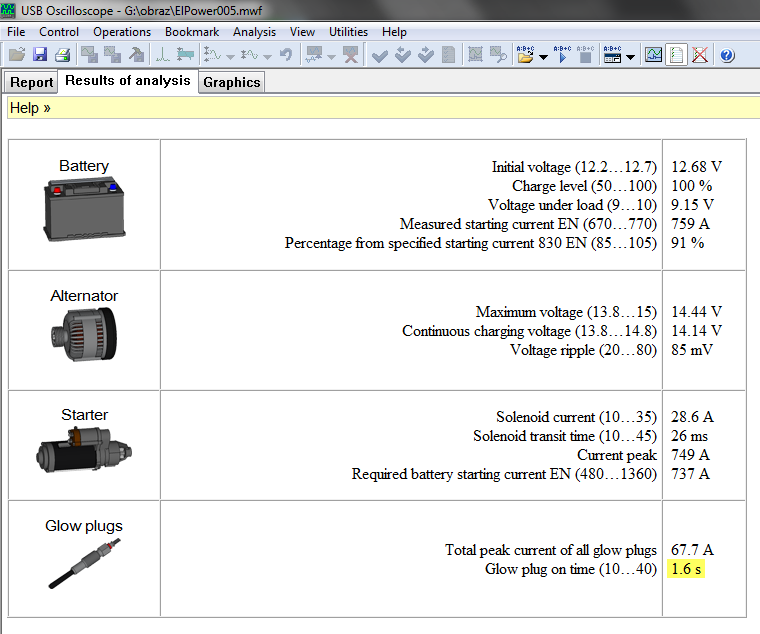
Task: Open the Analysis menu
Action: [254, 32]
